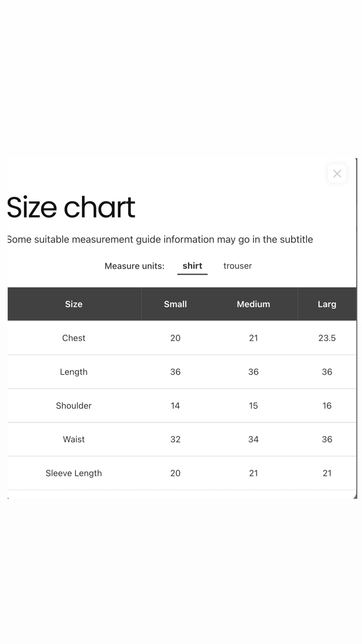Click the Small shoulder value 14

pos(175,405)
